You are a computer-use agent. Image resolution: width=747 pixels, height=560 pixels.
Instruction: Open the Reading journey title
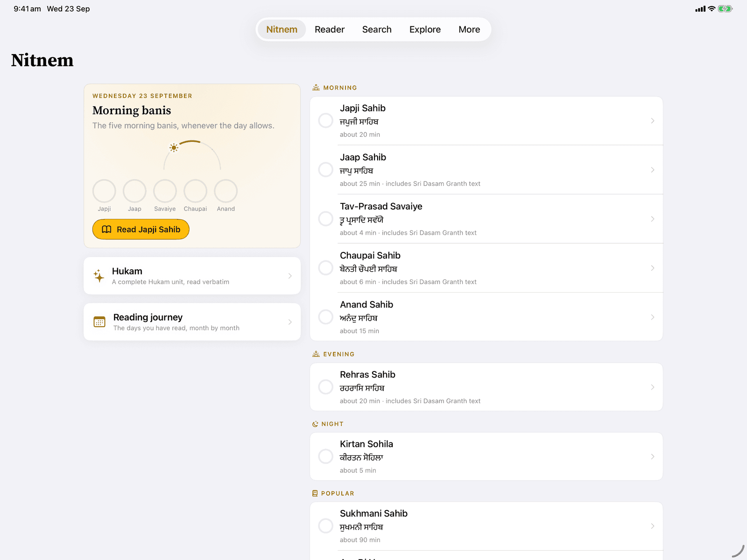(148, 317)
